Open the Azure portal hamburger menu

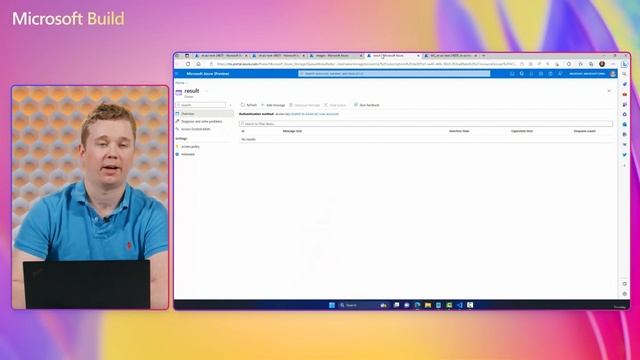(x=177, y=73)
